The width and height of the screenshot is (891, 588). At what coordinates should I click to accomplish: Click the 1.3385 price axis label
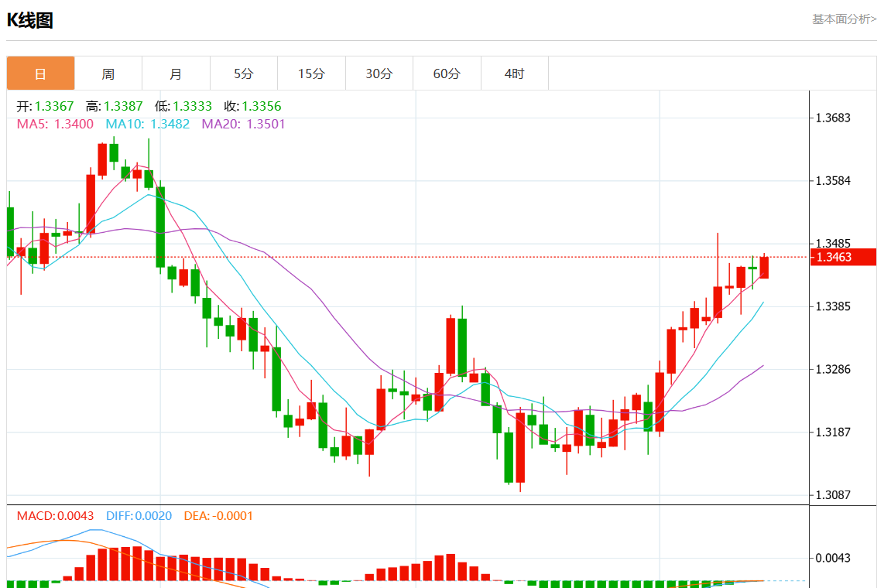coord(833,307)
